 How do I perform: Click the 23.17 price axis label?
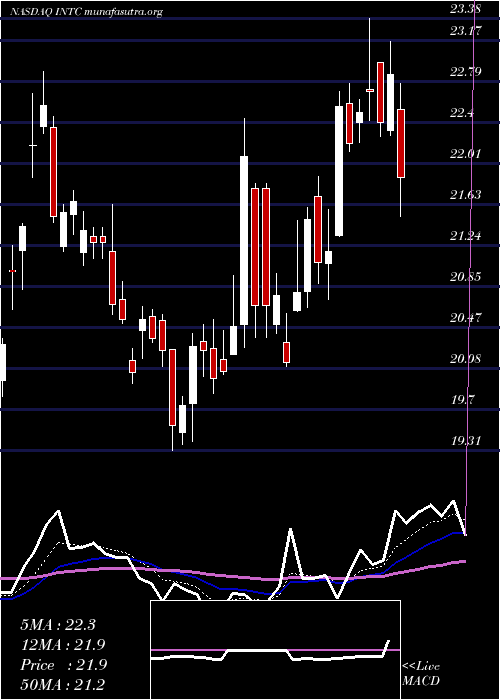[x=465, y=31]
